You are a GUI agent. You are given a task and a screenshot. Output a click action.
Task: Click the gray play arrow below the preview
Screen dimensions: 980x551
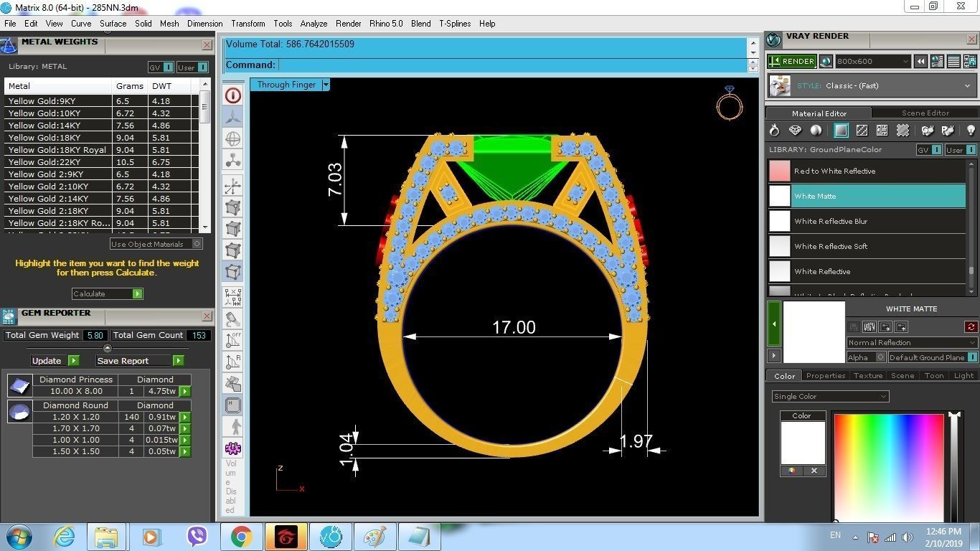774,356
